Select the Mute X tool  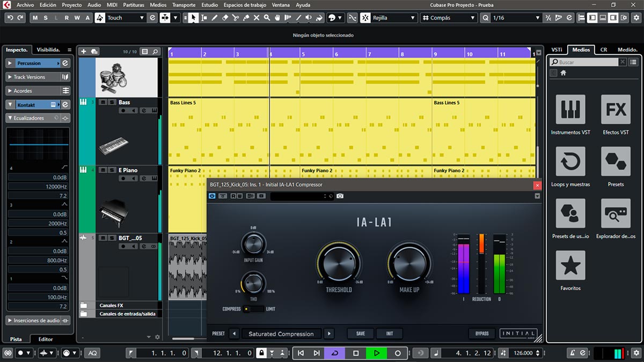click(x=257, y=18)
